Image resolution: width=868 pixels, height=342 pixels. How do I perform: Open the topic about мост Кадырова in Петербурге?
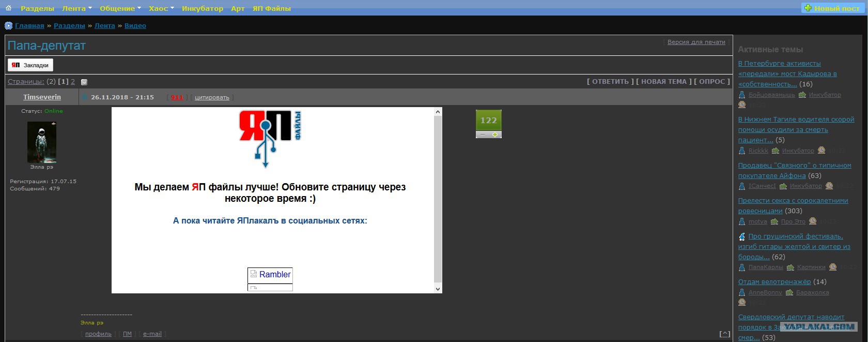(787, 73)
